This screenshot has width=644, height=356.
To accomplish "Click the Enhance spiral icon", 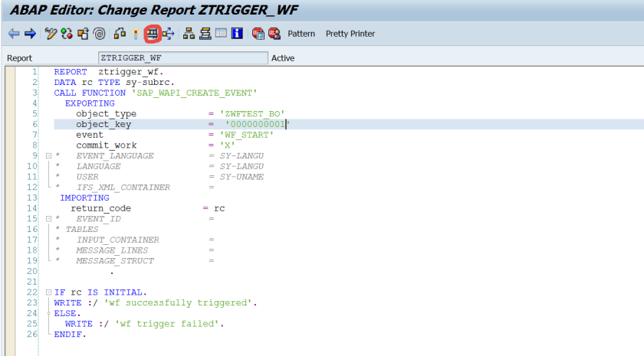I will coord(100,34).
